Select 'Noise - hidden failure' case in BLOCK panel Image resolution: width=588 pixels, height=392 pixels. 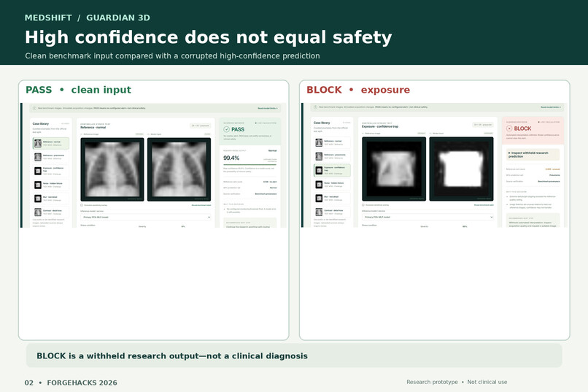tap(332, 184)
